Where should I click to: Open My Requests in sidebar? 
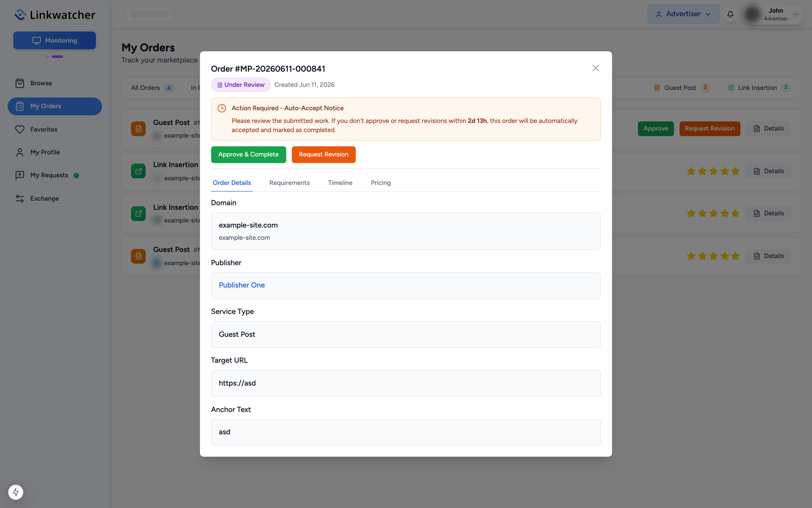pyautogui.click(x=55, y=175)
